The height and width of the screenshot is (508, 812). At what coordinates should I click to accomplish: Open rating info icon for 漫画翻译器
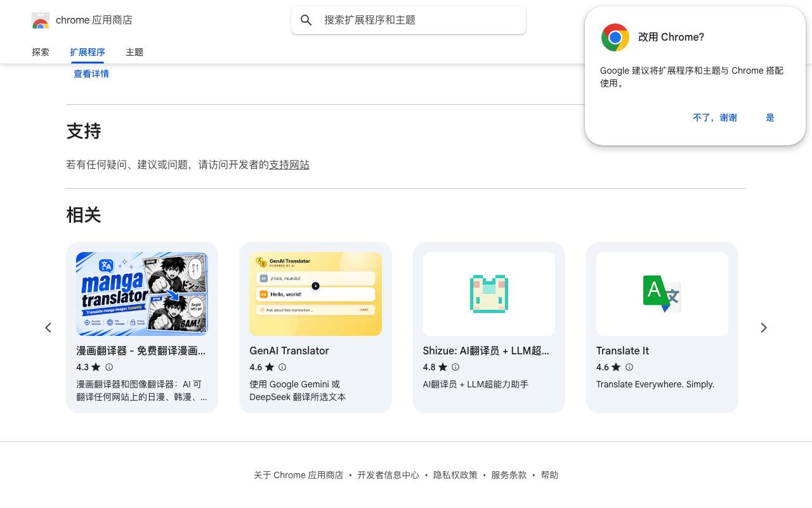pyautogui.click(x=109, y=367)
